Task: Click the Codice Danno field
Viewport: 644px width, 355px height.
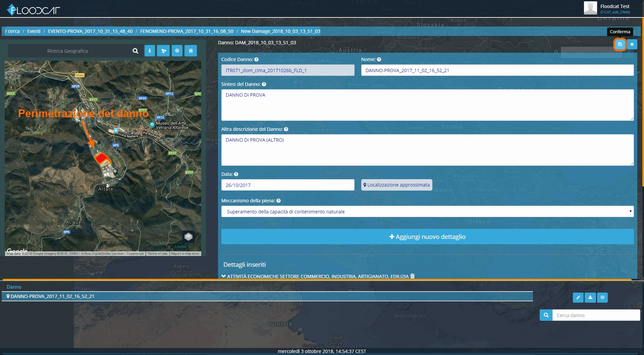Action: (288, 70)
